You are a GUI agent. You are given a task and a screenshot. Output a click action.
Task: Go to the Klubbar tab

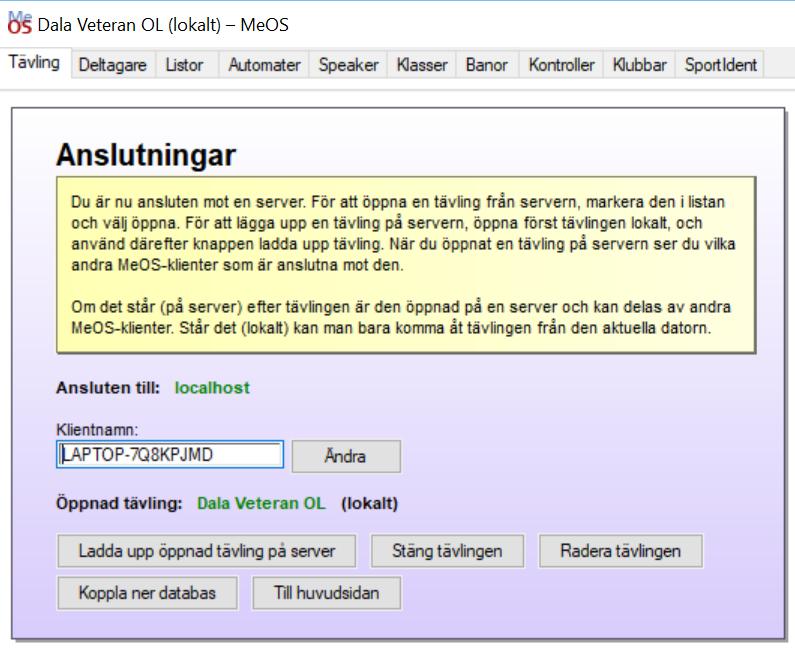pyautogui.click(x=639, y=65)
